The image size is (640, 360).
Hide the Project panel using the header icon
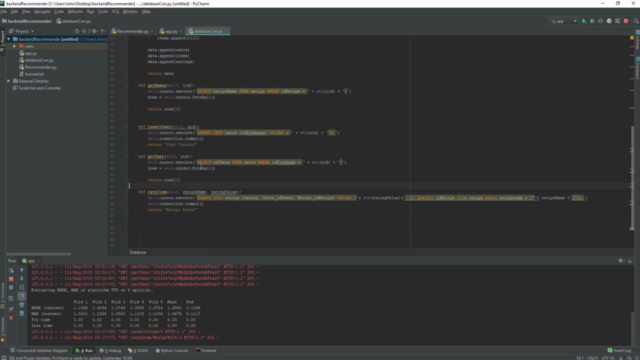[103, 31]
